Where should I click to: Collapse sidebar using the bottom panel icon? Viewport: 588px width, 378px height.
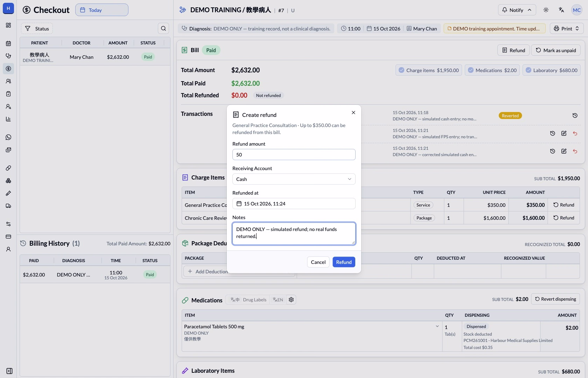tap(9, 371)
